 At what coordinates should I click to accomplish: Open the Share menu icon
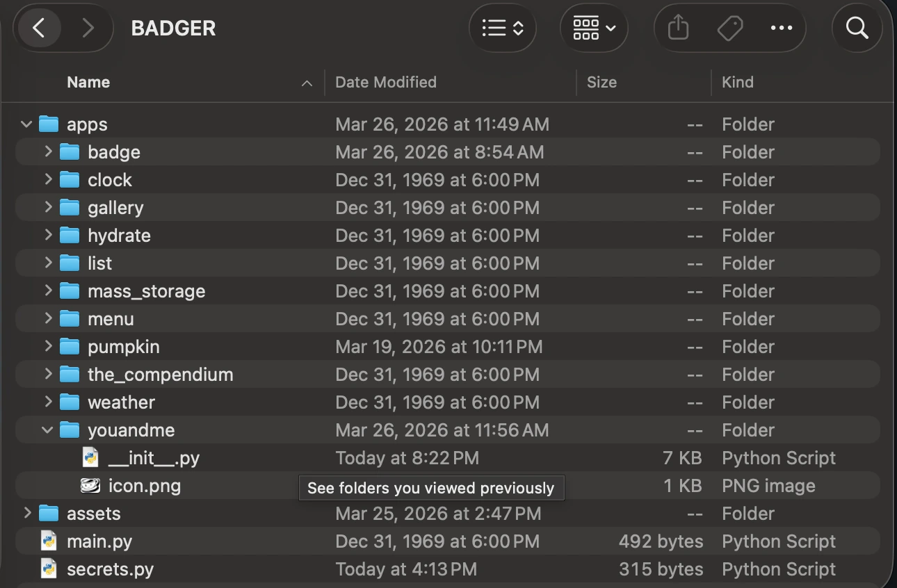click(x=678, y=28)
